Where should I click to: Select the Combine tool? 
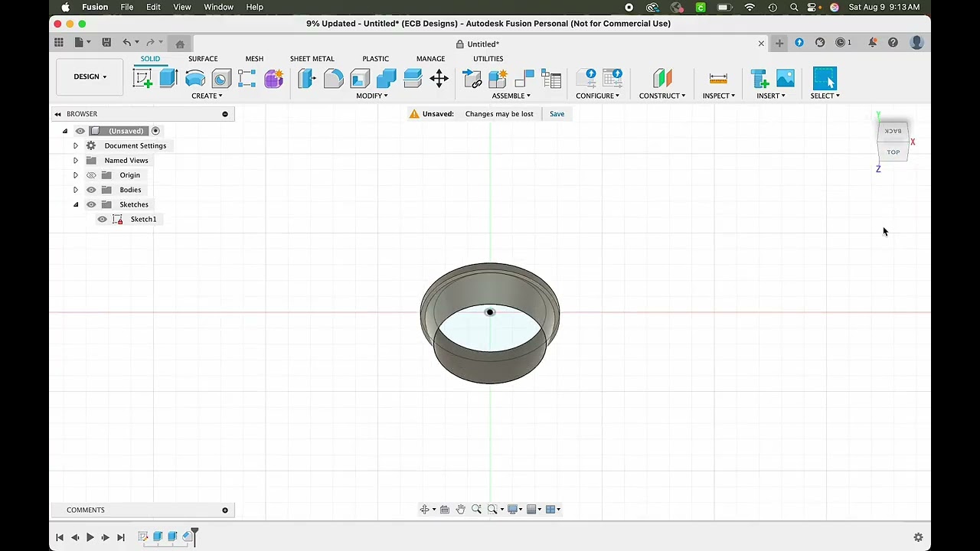[387, 78]
